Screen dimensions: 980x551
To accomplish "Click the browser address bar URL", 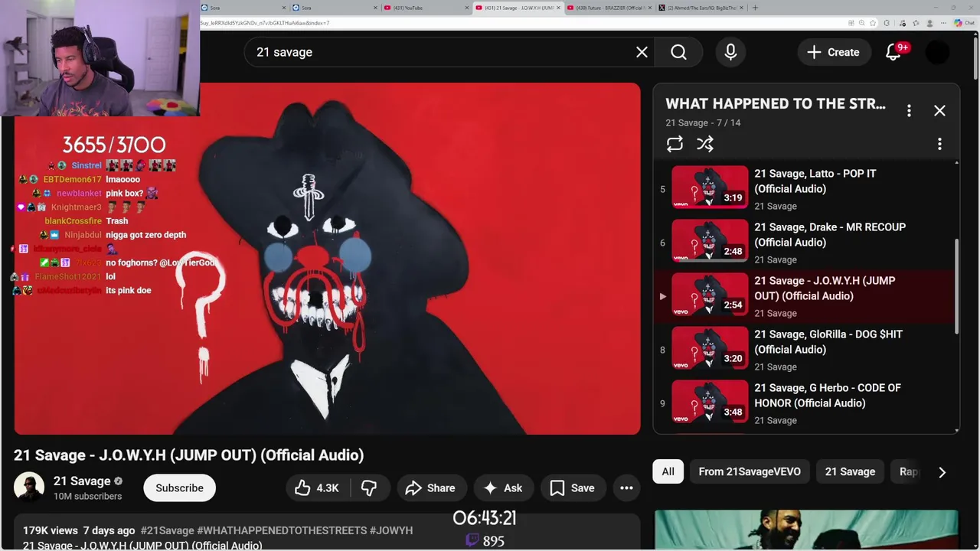I will click(x=264, y=23).
